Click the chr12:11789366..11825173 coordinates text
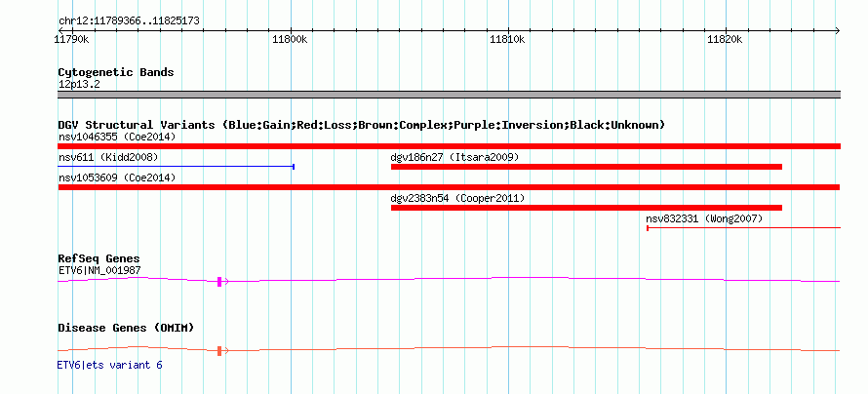The width and height of the screenshot is (868, 394). 129,21
